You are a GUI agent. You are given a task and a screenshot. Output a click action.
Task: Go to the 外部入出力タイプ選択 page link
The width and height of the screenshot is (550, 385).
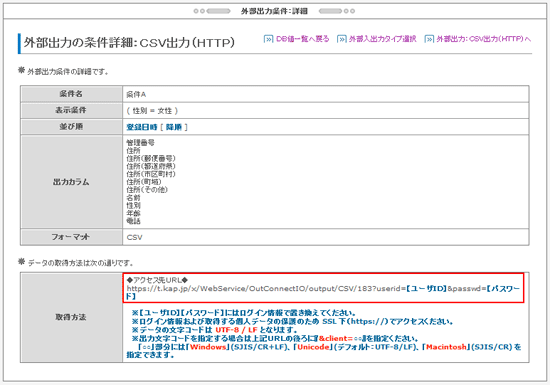382,39
